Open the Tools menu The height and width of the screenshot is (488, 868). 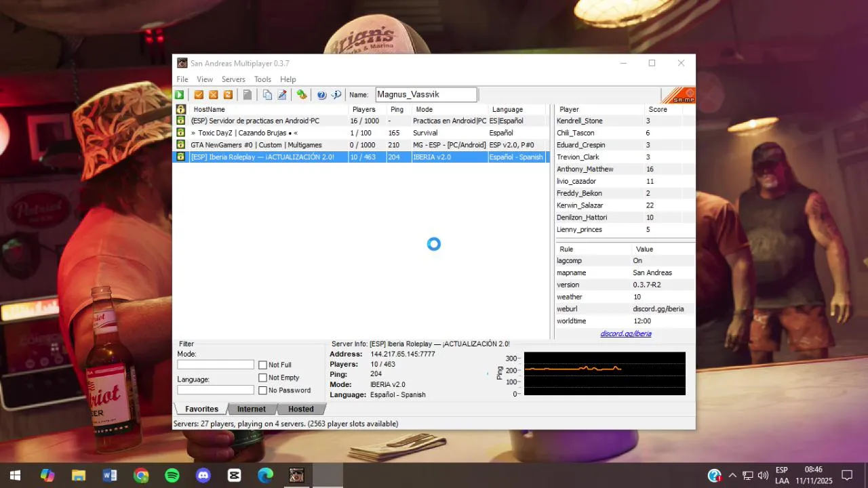coord(262,79)
